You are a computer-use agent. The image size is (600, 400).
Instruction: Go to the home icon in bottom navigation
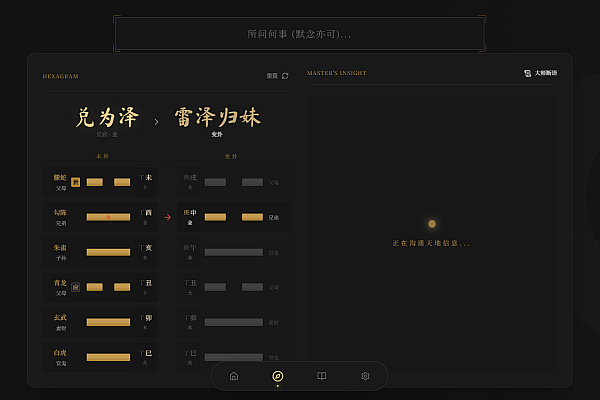(234, 376)
